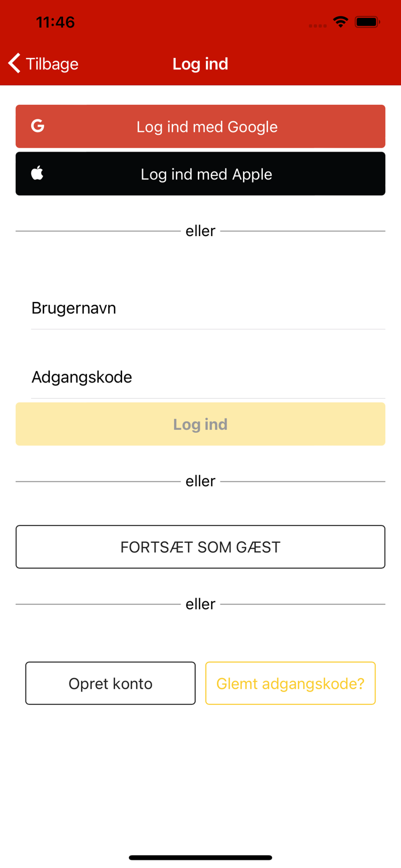
Task: Click the home indicator bar at bottom
Action: point(200,858)
